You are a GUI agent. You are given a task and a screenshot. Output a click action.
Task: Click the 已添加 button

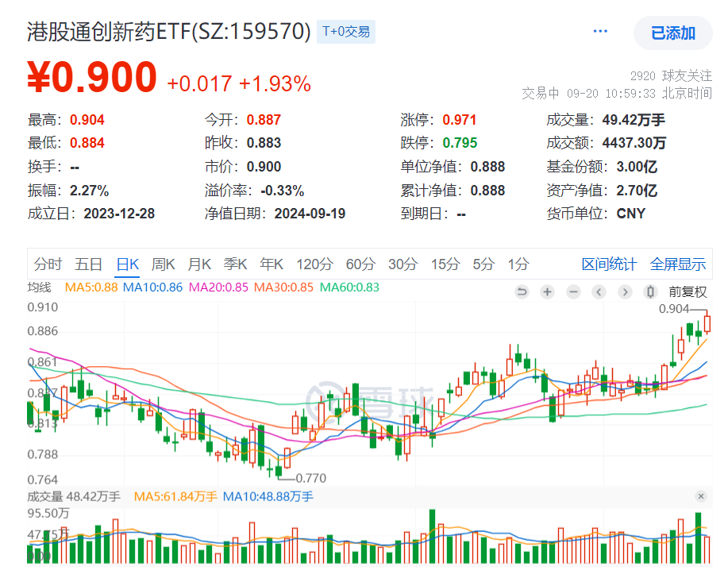(x=672, y=33)
